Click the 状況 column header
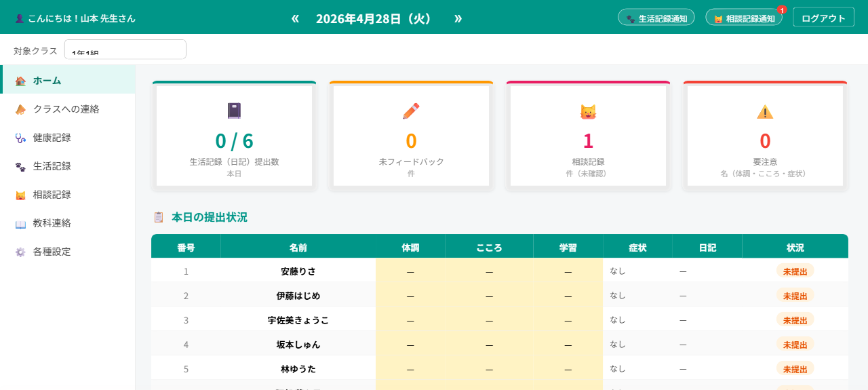Image resolution: width=868 pixels, height=390 pixels. 795,247
